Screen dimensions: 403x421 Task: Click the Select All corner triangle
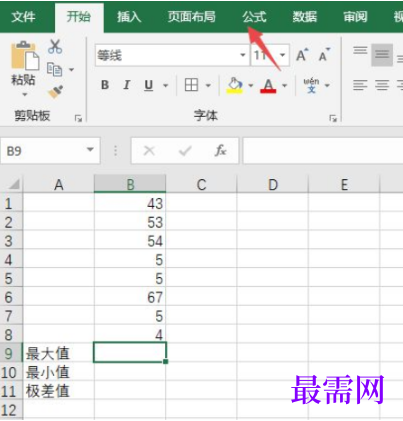coord(13,184)
